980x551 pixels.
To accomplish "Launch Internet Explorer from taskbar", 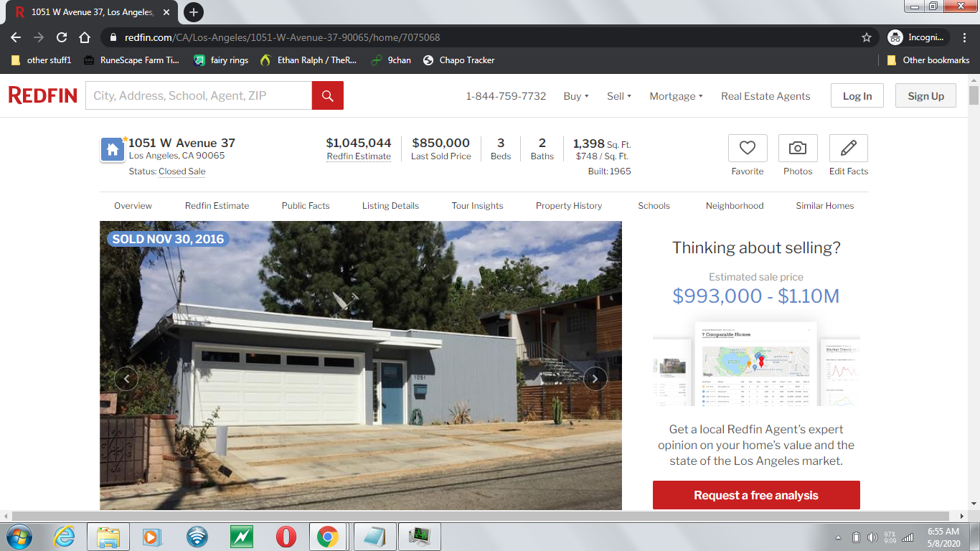I will pyautogui.click(x=65, y=537).
